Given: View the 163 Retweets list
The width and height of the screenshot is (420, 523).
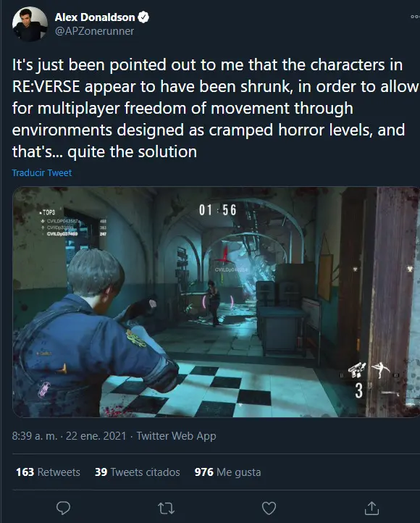Looking at the screenshot, I should [x=48, y=472].
